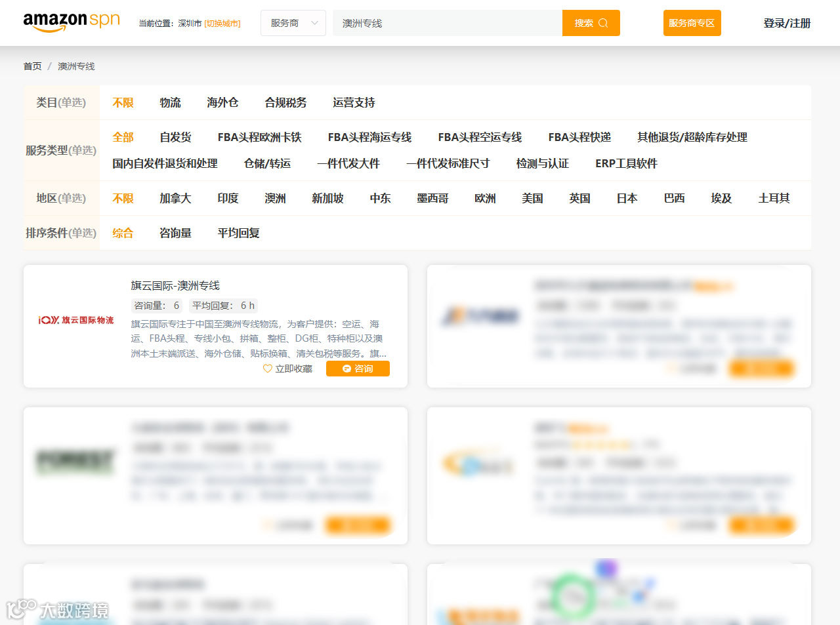Click 登录/注册 at top right
Image resolution: width=840 pixels, height=625 pixels.
[x=786, y=22]
